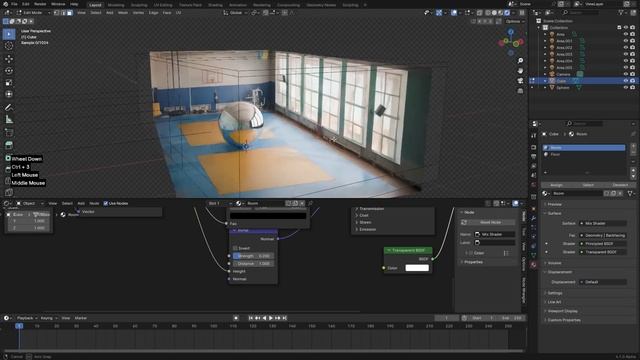The image size is (640, 360).
Task: Open the Tool properties tab icon
Action: [x=533, y=136]
